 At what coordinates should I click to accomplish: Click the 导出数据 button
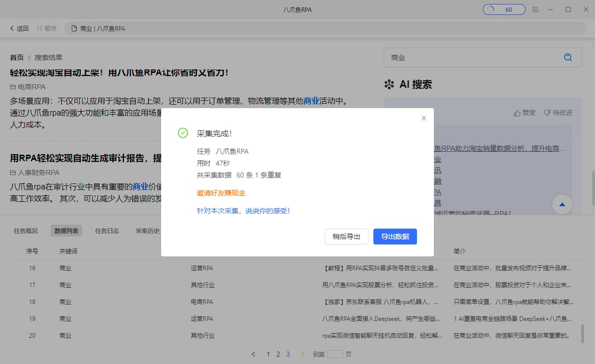coord(395,237)
